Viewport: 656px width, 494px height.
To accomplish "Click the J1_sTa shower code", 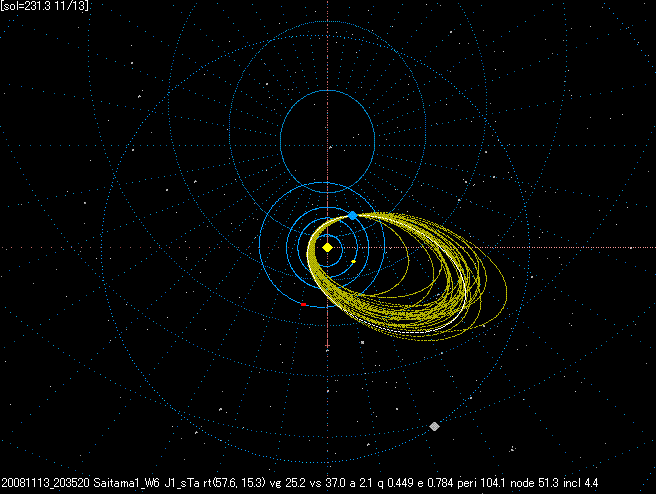I will tap(182, 483).
